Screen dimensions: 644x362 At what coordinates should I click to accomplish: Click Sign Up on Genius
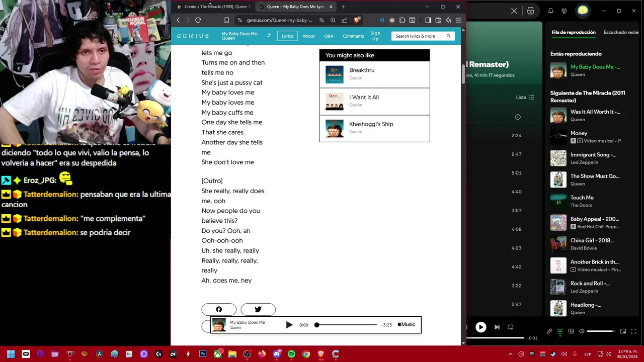[375, 36]
